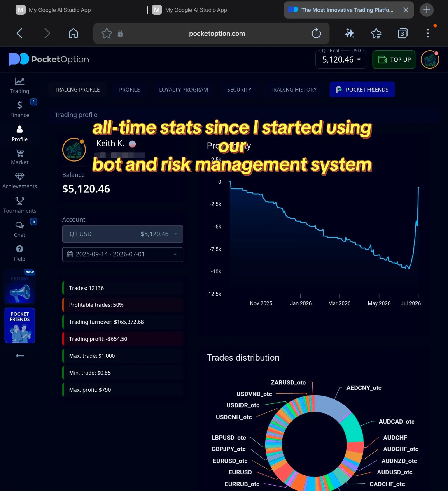Bookmark page with star icon in address bar
448x491 pixels.
107,33
